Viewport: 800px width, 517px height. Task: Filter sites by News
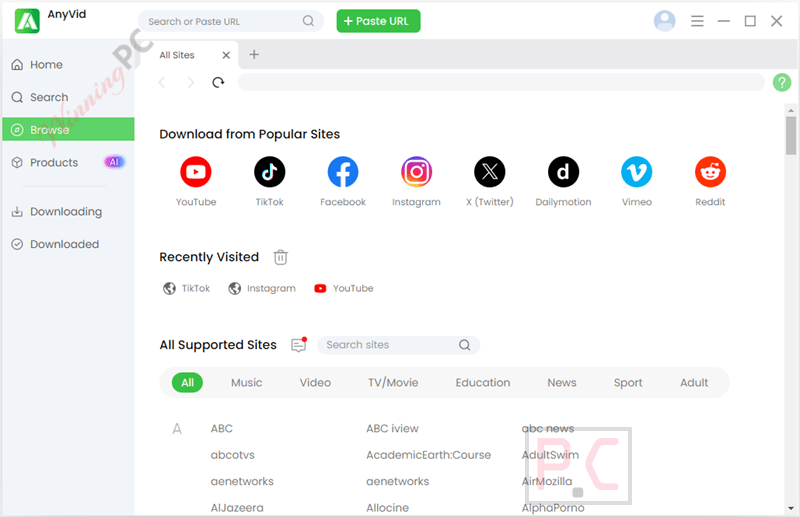562,383
